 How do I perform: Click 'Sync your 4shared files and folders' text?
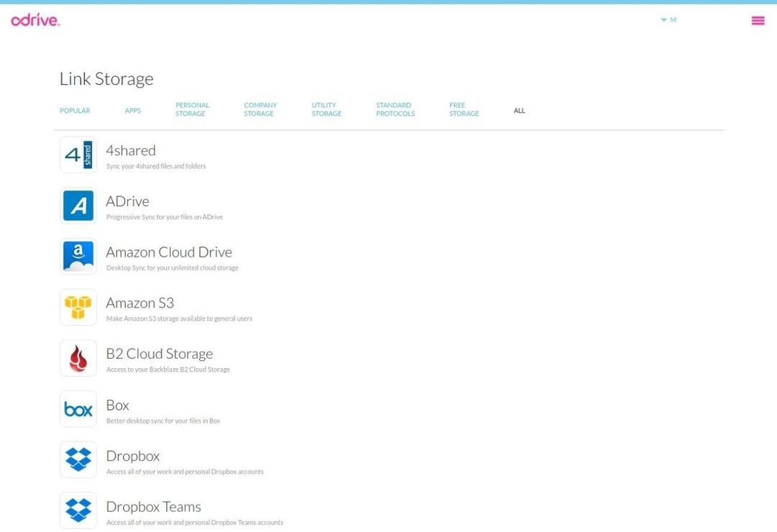coord(155,167)
